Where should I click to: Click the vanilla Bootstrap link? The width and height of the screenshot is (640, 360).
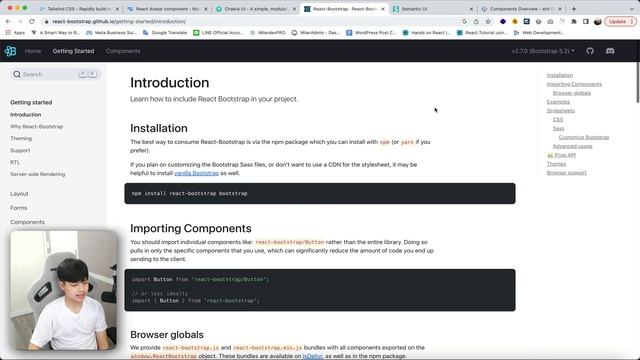click(196, 173)
